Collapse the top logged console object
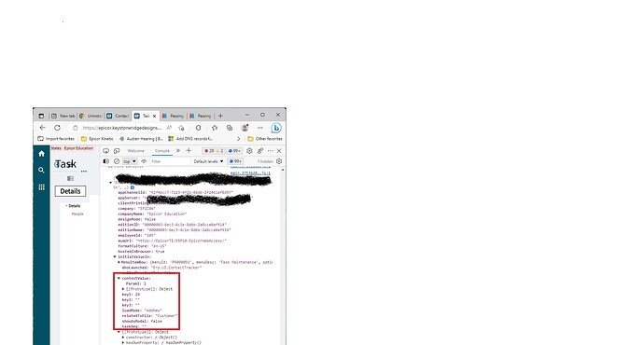 pyautogui.click(x=110, y=183)
